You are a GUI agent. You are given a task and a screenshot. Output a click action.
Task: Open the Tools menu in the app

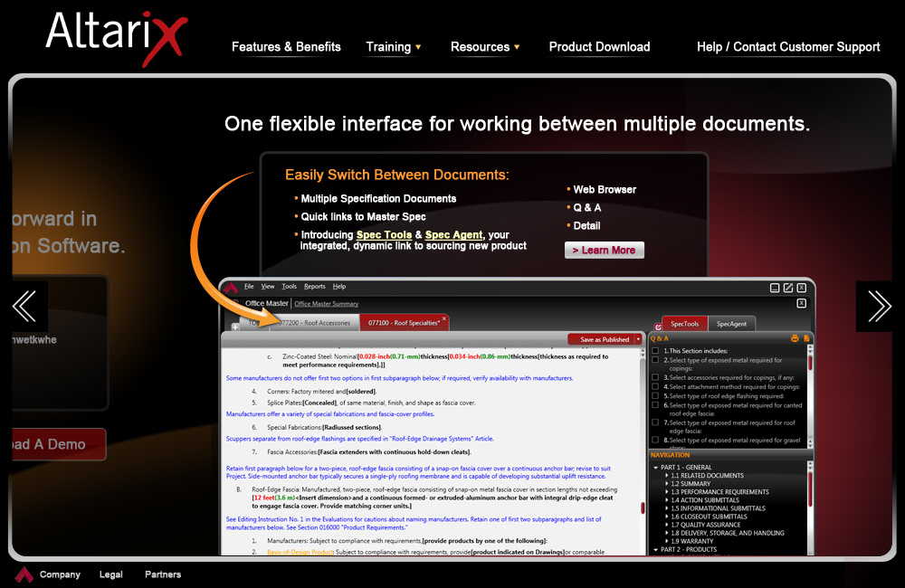pyautogui.click(x=290, y=286)
